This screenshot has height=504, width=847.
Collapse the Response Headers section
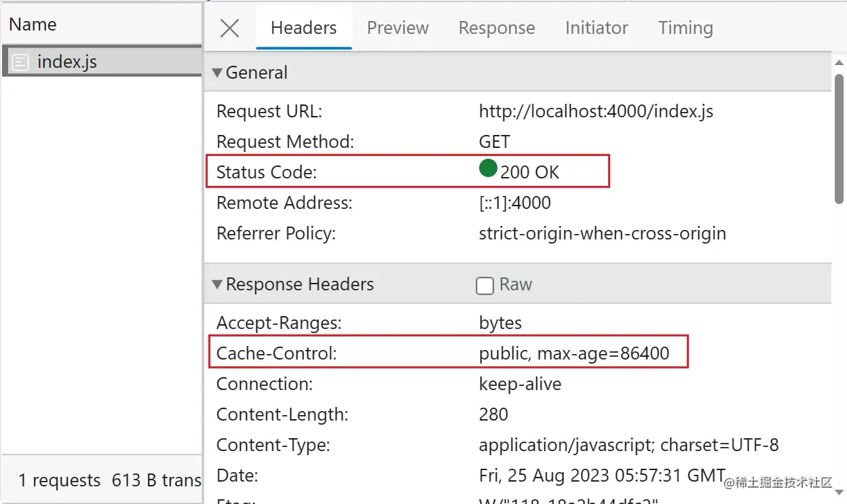pyautogui.click(x=217, y=284)
